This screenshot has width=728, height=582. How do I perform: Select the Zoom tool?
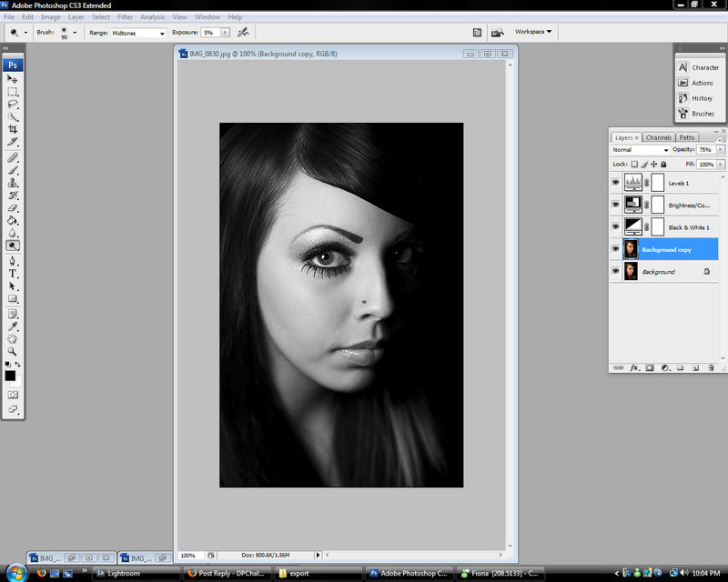click(x=13, y=351)
